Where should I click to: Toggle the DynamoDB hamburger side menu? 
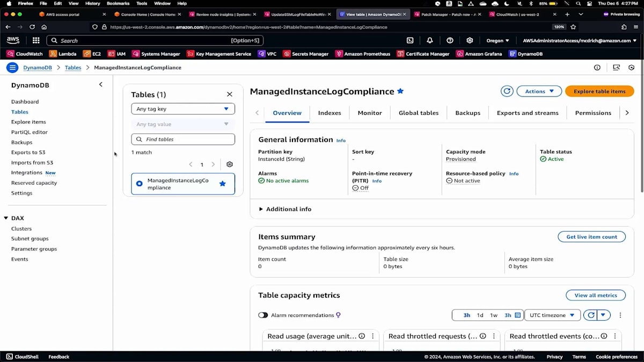point(12,68)
